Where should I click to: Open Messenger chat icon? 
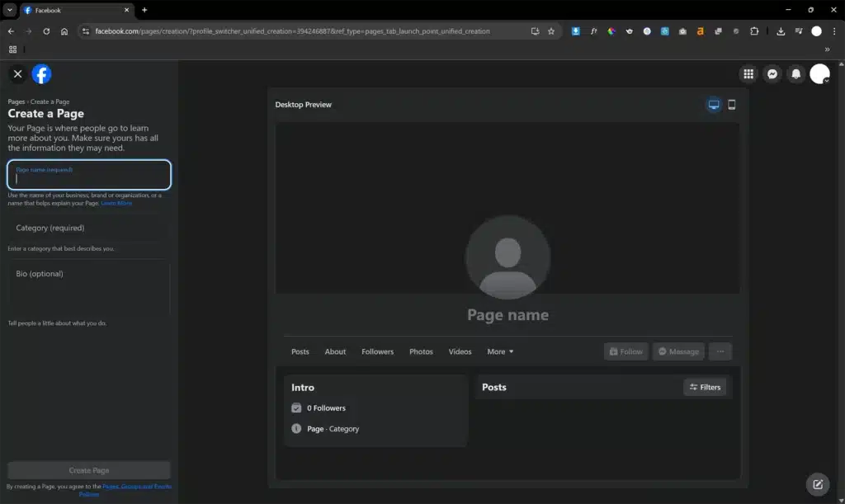click(x=772, y=73)
